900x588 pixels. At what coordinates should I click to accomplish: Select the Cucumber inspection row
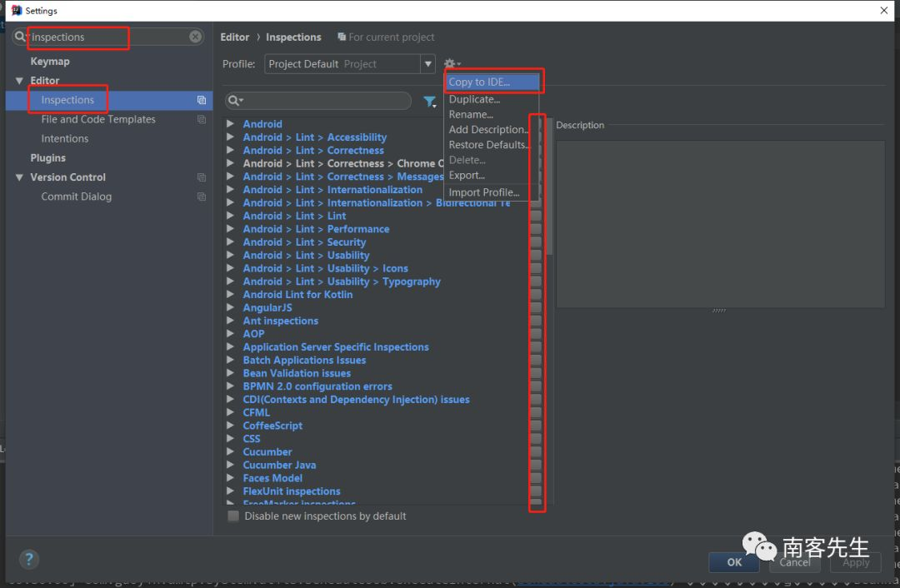click(267, 452)
